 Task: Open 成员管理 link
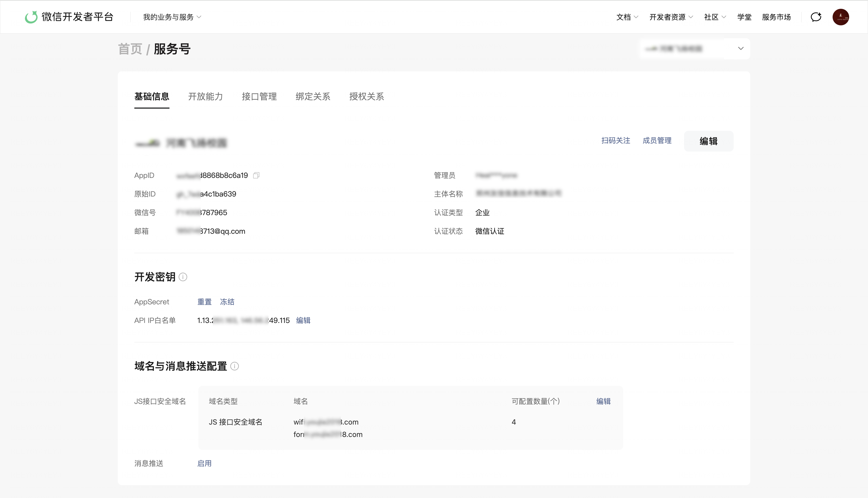click(x=657, y=141)
